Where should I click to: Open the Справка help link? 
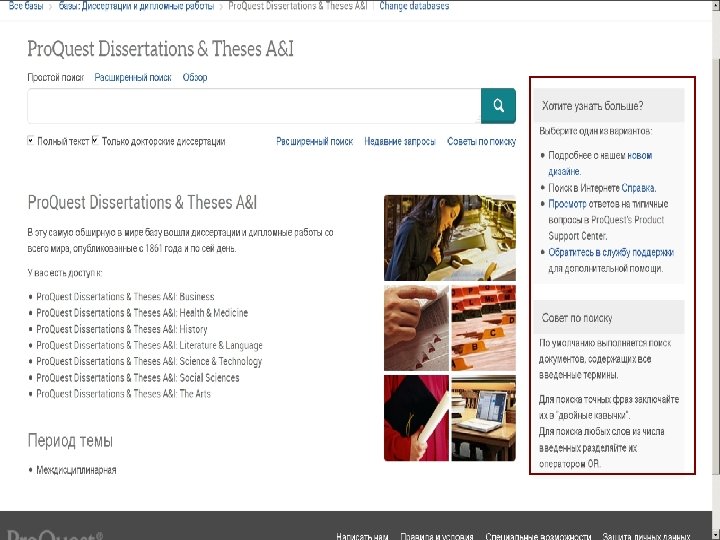pyautogui.click(x=638, y=188)
